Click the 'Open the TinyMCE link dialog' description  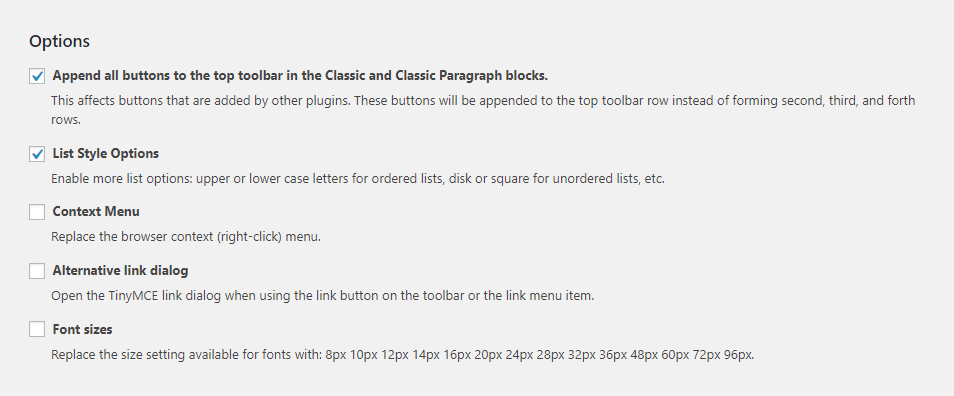click(322, 296)
